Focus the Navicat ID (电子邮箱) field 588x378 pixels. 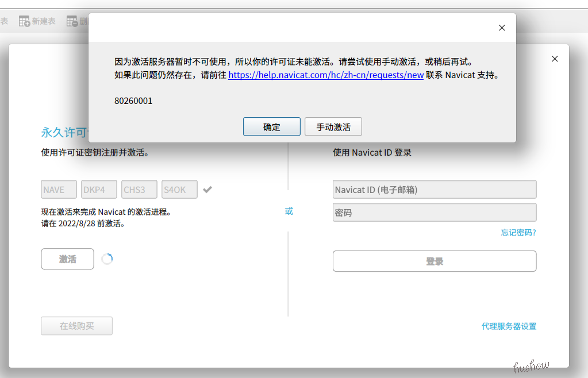(435, 190)
